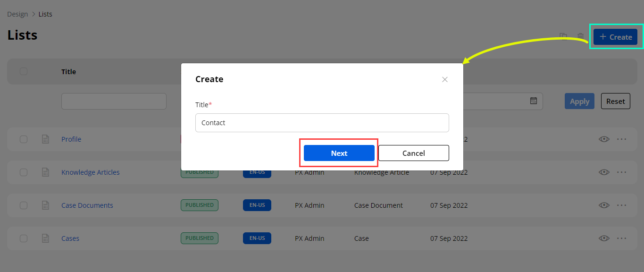Image resolution: width=644 pixels, height=272 pixels.
Task: Click the copy icon beside the trash icon
Action: tap(563, 36)
